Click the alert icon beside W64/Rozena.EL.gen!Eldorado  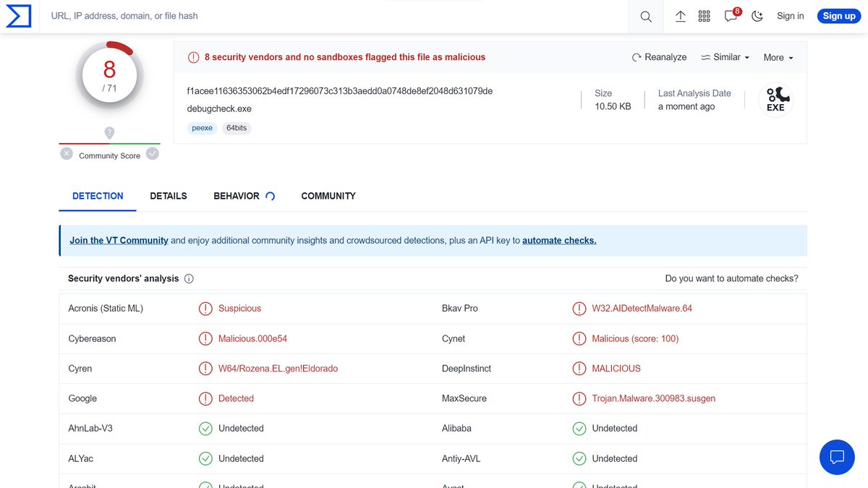tap(205, 369)
